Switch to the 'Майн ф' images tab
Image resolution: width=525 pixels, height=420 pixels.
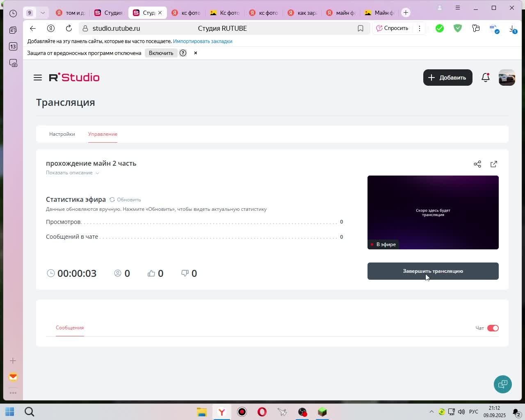point(379,13)
